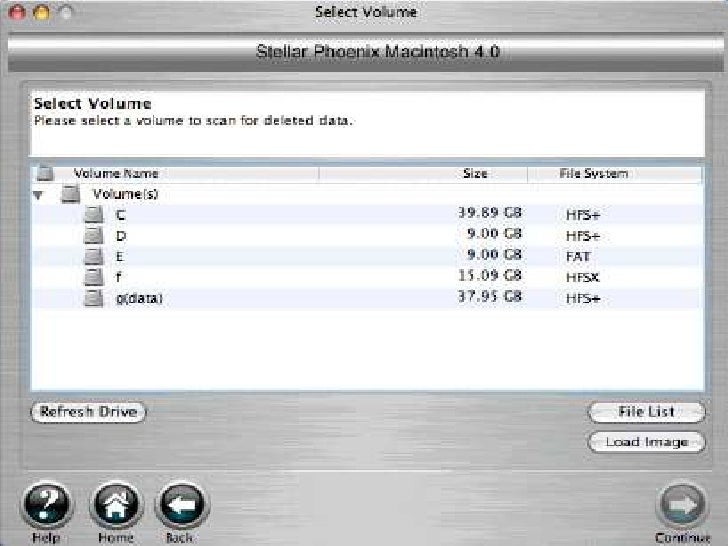Click the Load Image button
Viewport: 728px width, 546px height.
(x=646, y=442)
